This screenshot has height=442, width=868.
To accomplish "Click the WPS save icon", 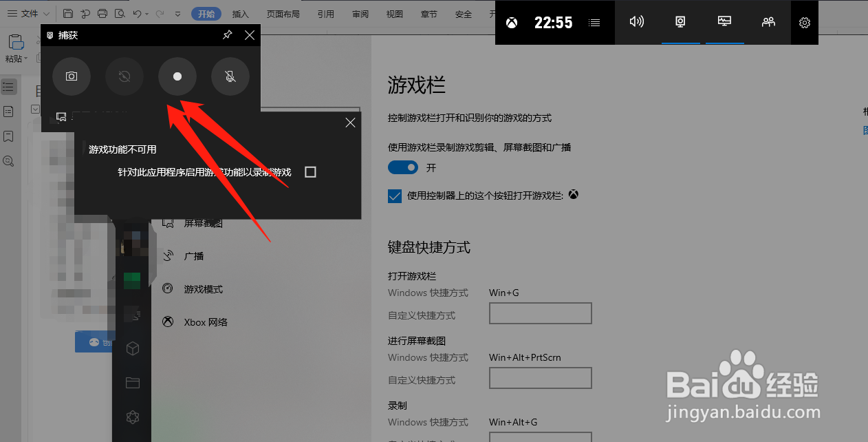I will tap(68, 14).
